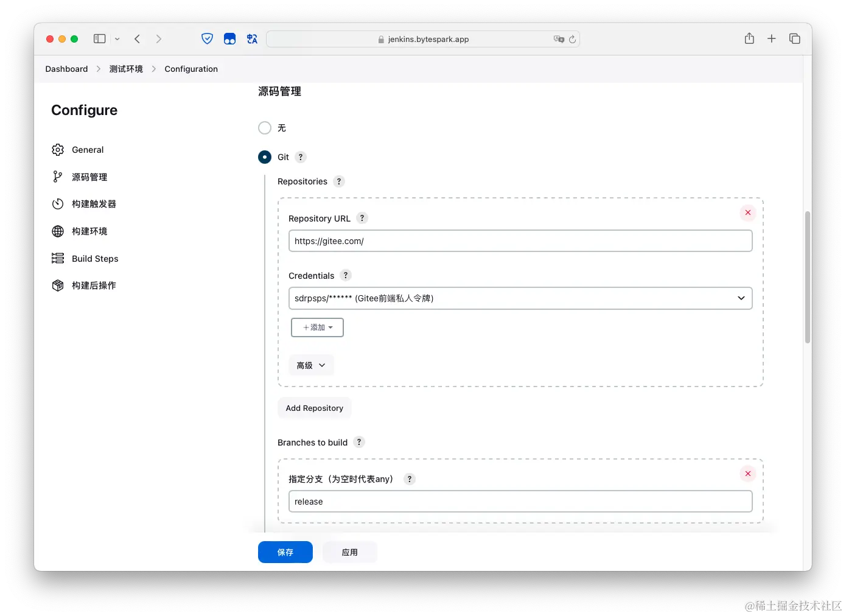The height and width of the screenshot is (616, 846).
Task: Open help for Repository URL question mark
Action: 362,218
